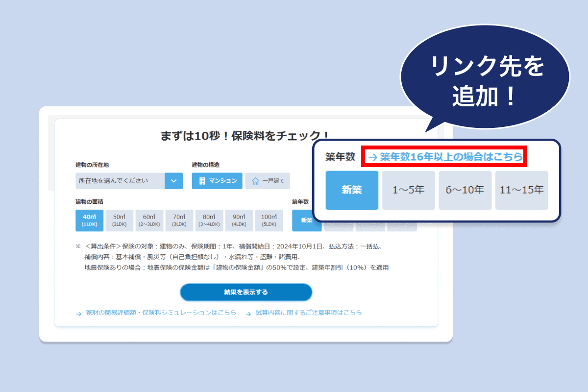Click arrow icon before 家財の簡易評価額 link

coord(78,314)
